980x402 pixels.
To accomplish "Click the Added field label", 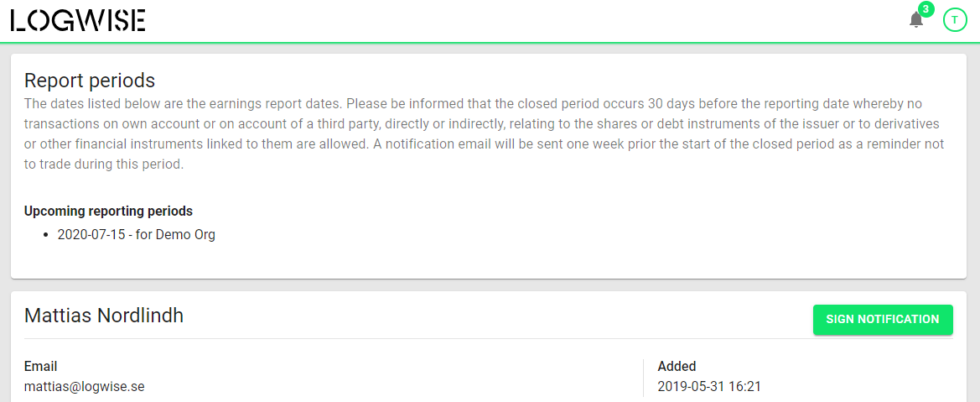I will pos(677,366).
